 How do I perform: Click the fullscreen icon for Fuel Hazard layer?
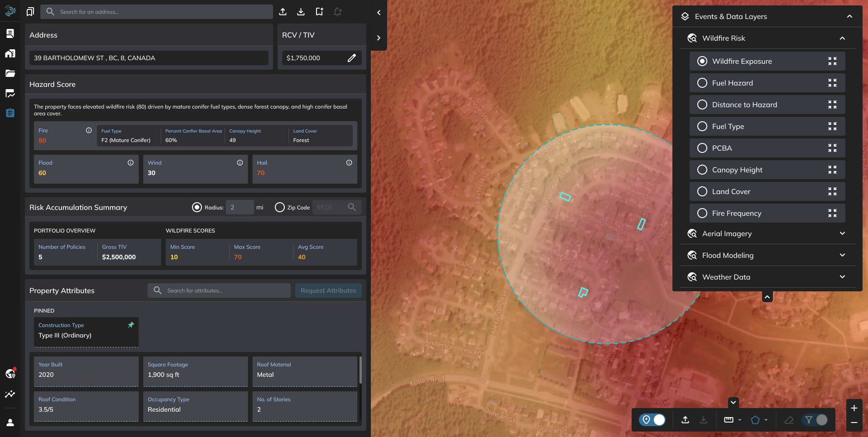pos(832,83)
